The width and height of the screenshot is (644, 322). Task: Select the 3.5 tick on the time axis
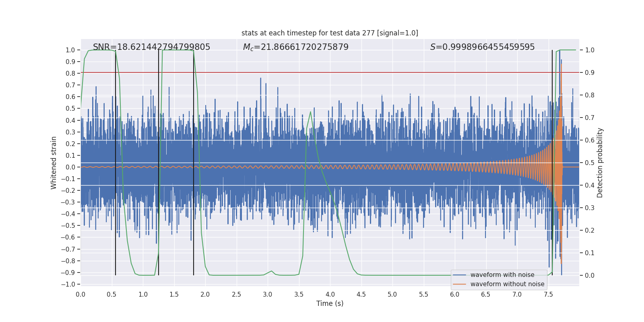pos(299,294)
